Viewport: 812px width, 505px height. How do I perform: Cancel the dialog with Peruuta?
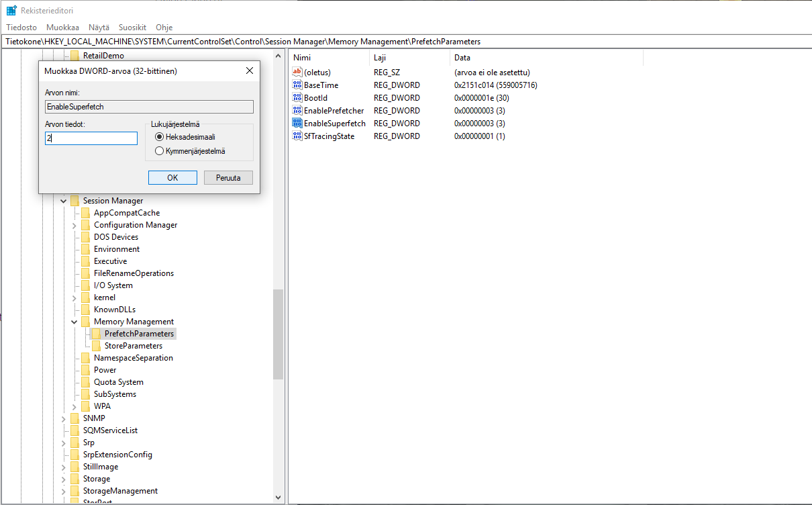coord(228,178)
